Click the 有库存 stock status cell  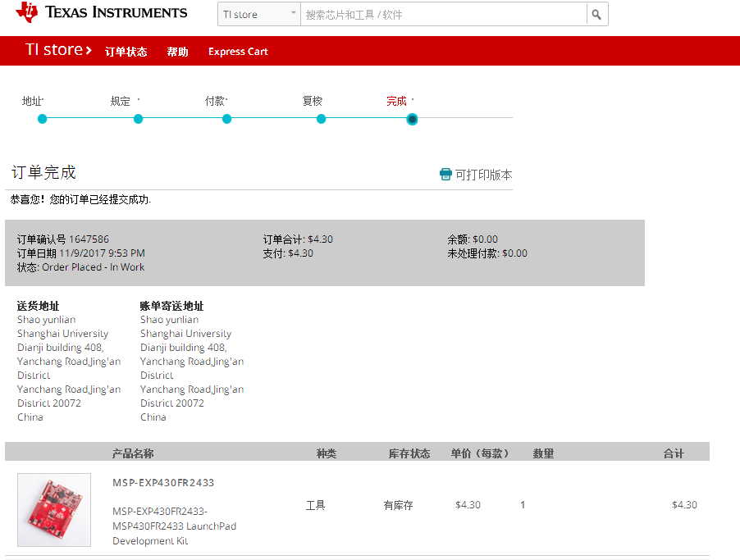coord(399,505)
